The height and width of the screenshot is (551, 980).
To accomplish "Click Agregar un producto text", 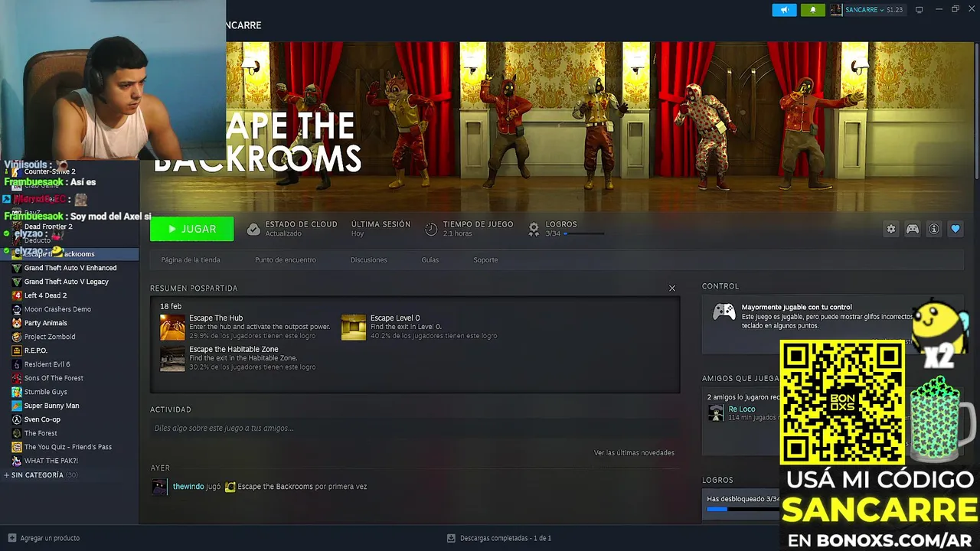I will tap(50, 538).
